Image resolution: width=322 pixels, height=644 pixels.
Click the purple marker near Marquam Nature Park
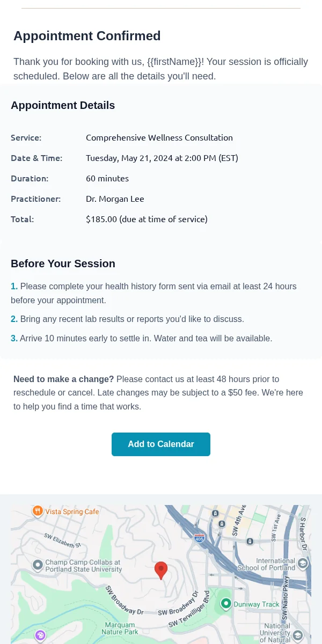40,636
